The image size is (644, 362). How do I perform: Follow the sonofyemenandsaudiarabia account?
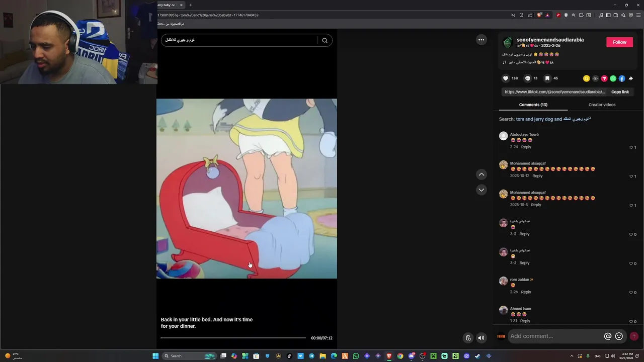coord(619,42)
